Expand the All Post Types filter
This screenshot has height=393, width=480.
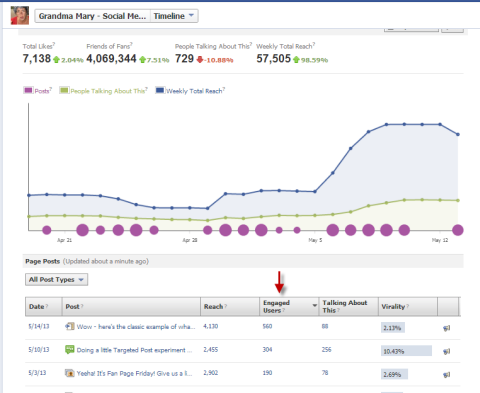click(x=56, y=280)
